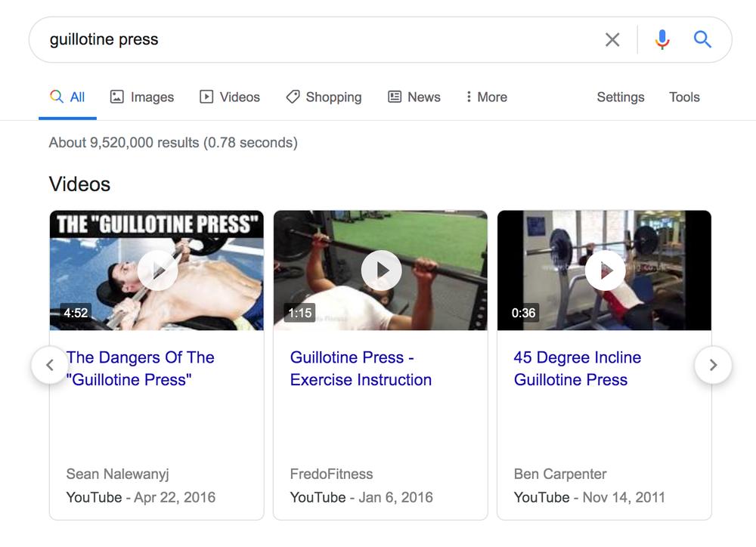Open "Guillotine Press - Exercise Instruction" link
Viewport: 756px width, 547px height.
[361, 369]
